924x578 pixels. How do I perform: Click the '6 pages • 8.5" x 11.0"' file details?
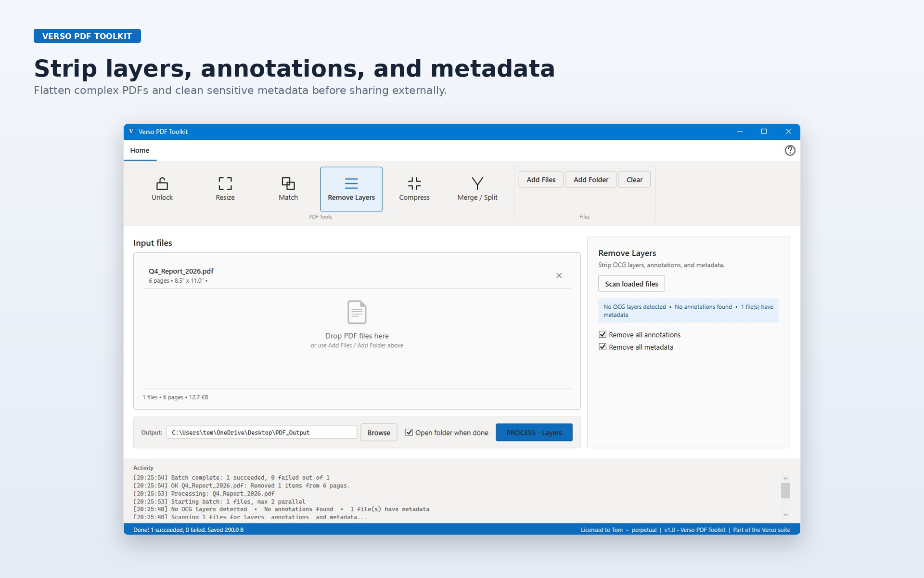(x=178, y=281)
